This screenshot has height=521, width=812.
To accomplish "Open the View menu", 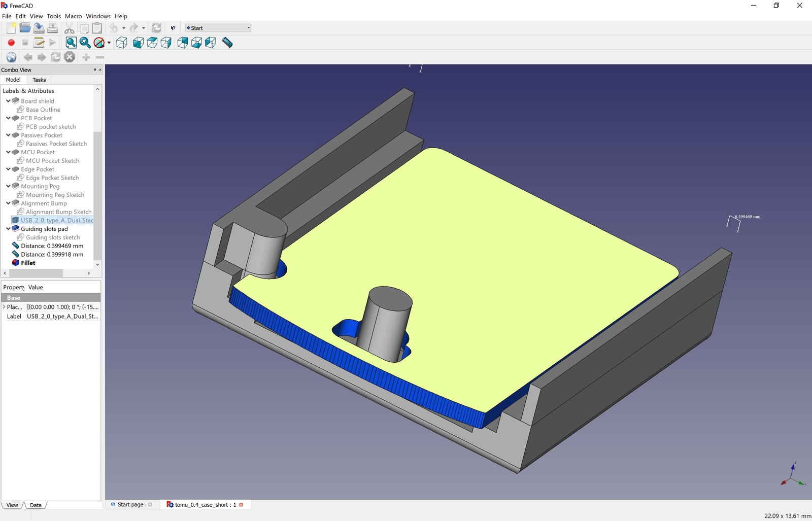I will coord(36,16).
